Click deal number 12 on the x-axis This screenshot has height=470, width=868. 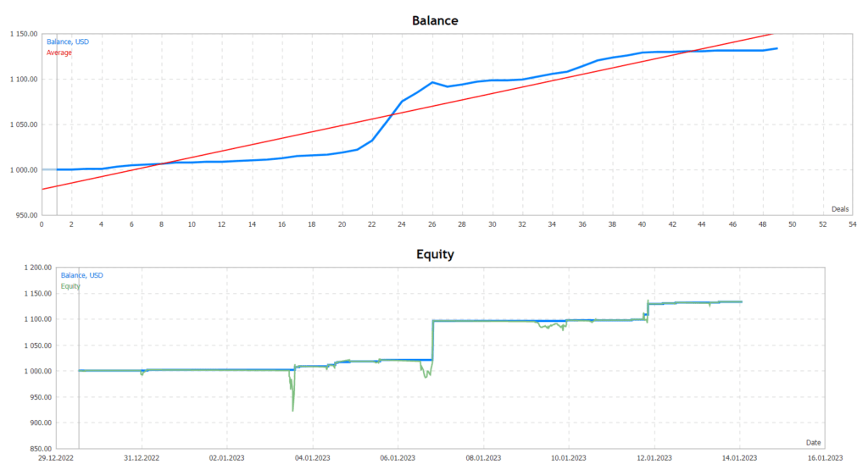coord(222,224)
